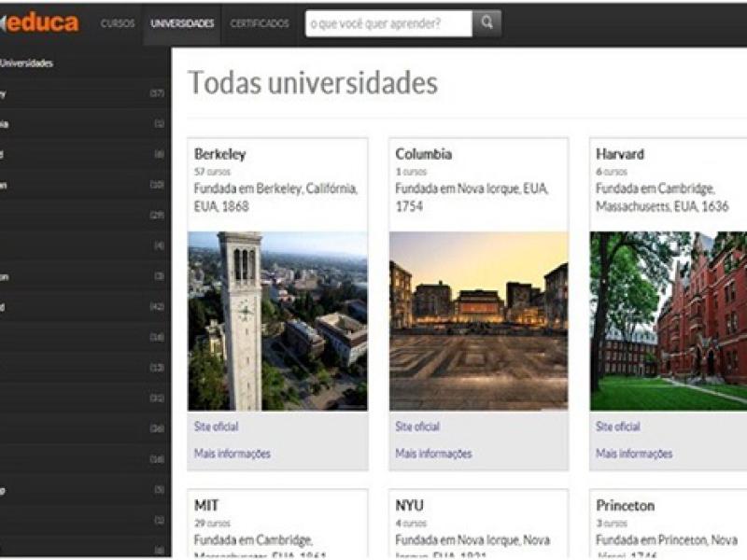Focus the 'o que você quer aprender?' search box
This screenshot has height=560, width=747.
point(388,23)
